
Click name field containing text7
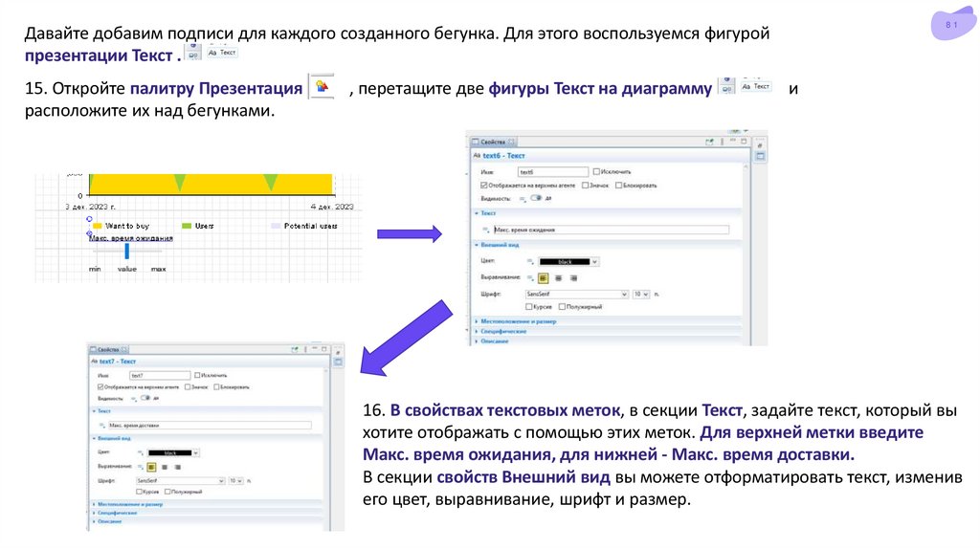tap(160, 375)
